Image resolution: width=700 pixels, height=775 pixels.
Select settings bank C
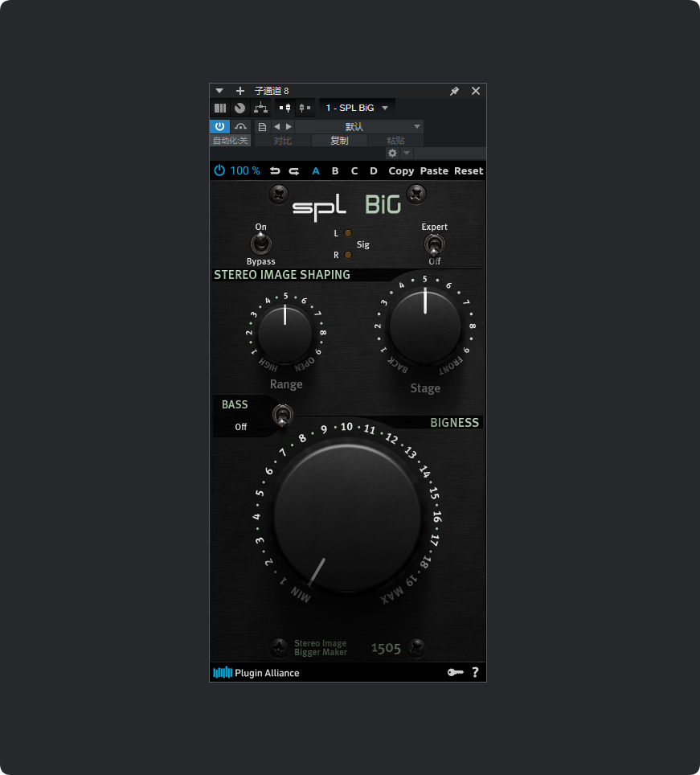(354, 171)
